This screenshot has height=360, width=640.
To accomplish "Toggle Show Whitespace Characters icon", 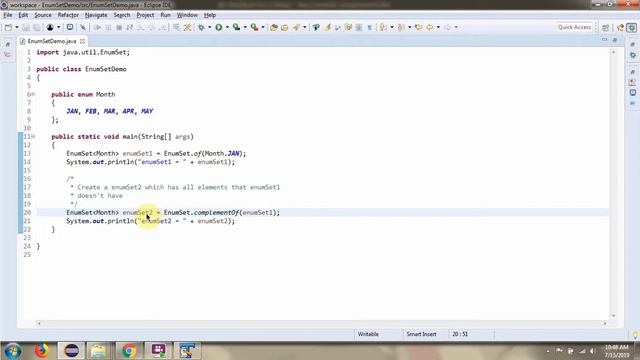I will [x=369, y=27].
